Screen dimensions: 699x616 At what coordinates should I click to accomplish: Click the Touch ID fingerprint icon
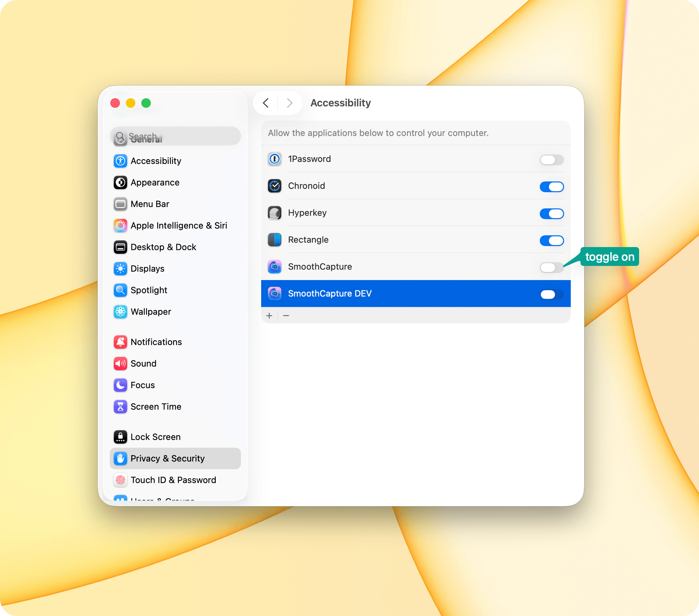[120, 480]
